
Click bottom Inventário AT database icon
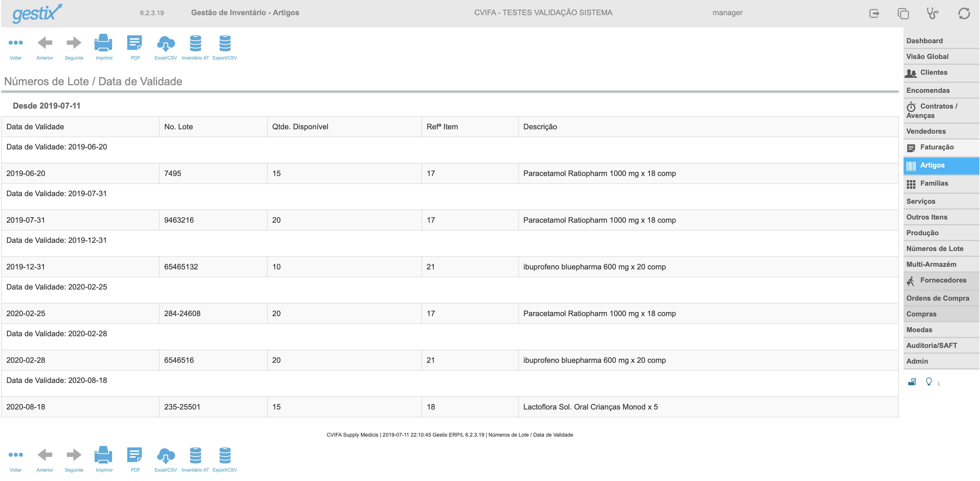(x=196, y=456)
